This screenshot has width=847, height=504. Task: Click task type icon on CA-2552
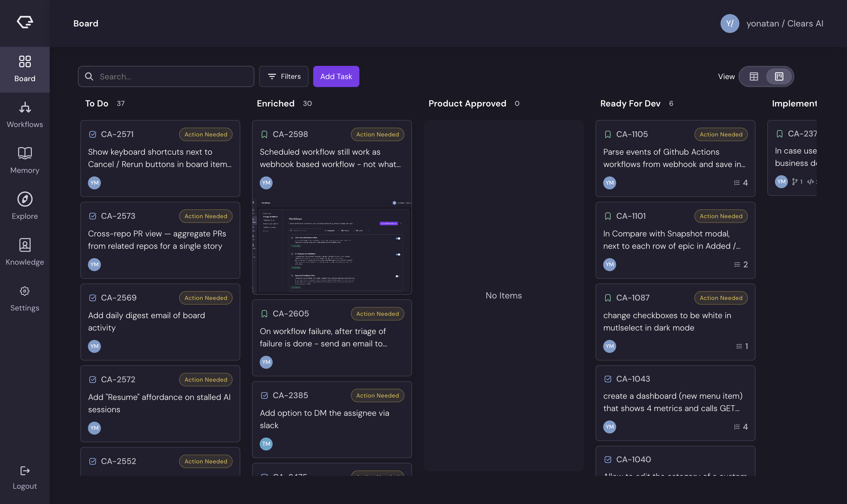[92, 461]
